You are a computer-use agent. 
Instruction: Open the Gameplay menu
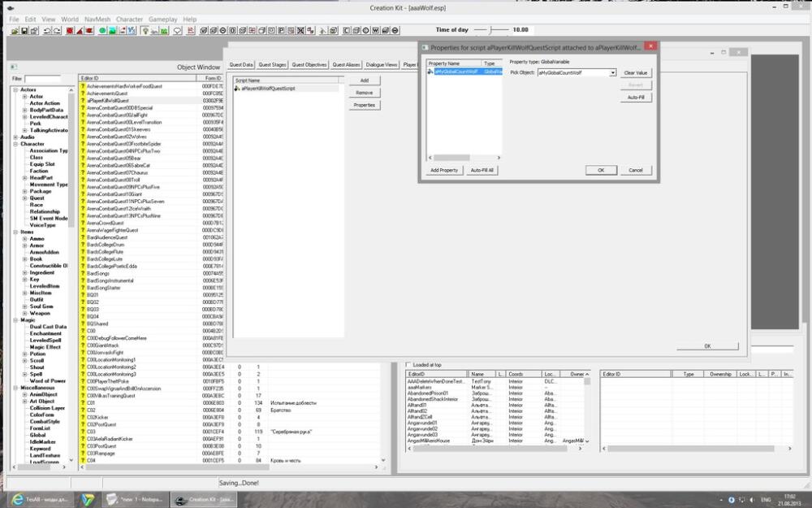click(162, 20)
